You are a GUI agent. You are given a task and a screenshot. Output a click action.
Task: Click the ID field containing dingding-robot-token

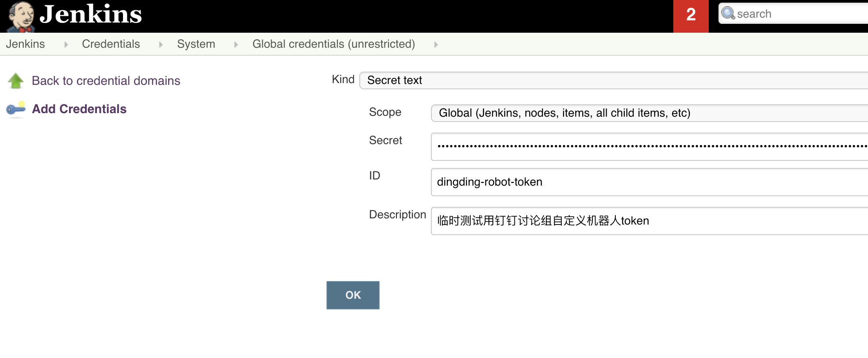(648, 182)
